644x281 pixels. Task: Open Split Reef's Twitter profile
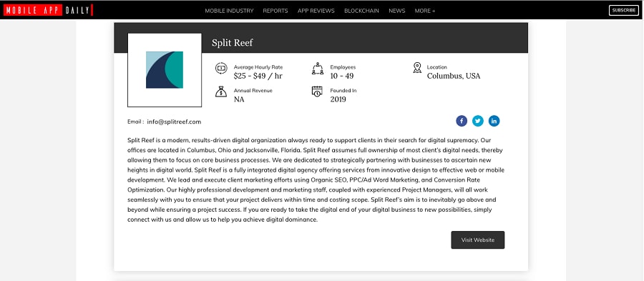coord(478,121)
